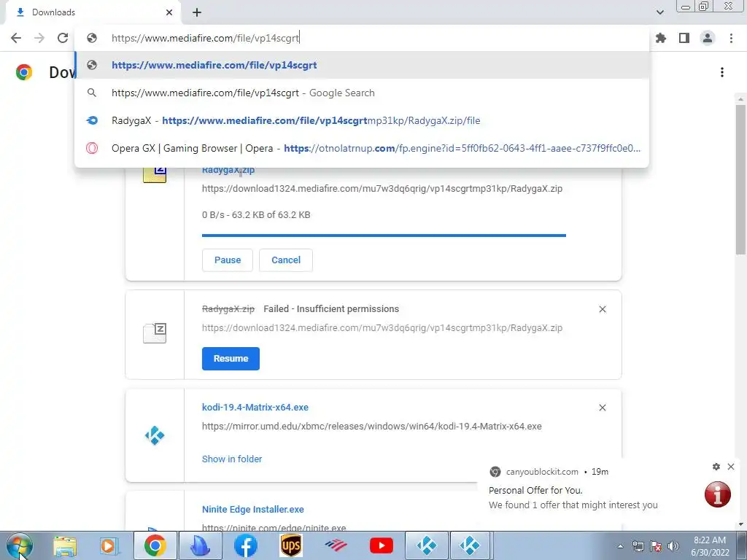Screen dimensions: 747x560
Task: Click the Kodi file icon in downloads list
Action: tap(155, 435)
